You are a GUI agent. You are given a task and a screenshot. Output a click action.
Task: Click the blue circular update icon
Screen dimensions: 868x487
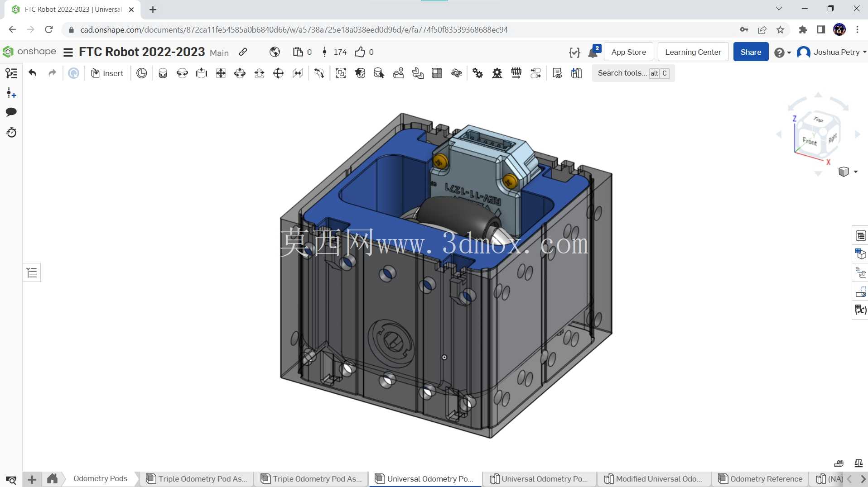click(x=73, y=73)
